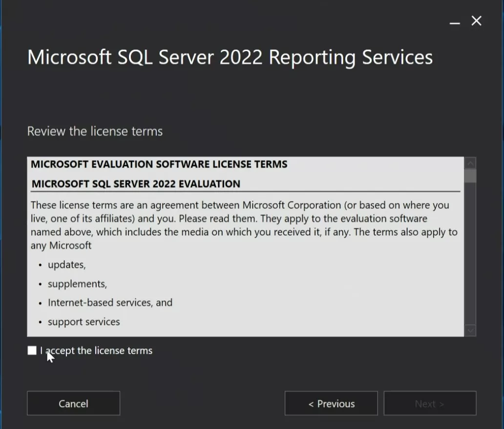This screenshot has height=429, width=504.
Task: Select the "MICROSOFT EVALUATION SOFTWARE LICENSE TERMS" heading
Action: (x=158, y=164)
